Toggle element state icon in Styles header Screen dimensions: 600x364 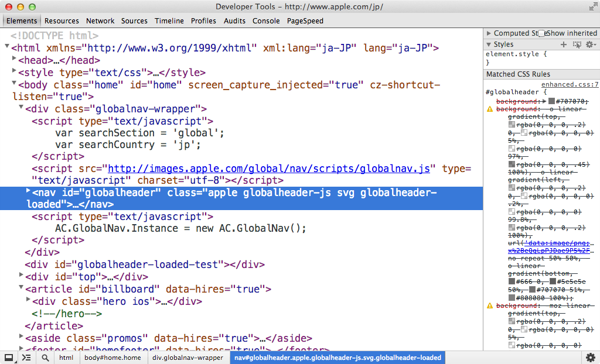[577, 44]
